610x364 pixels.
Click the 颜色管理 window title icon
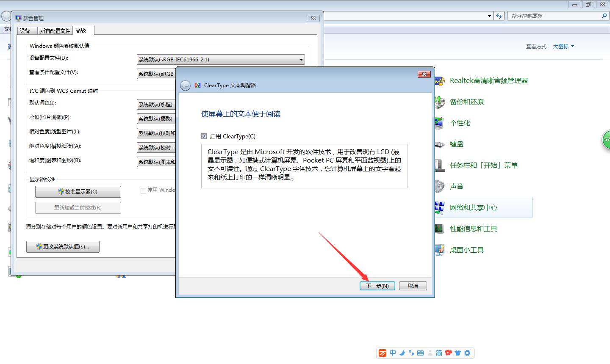[18, 18]
